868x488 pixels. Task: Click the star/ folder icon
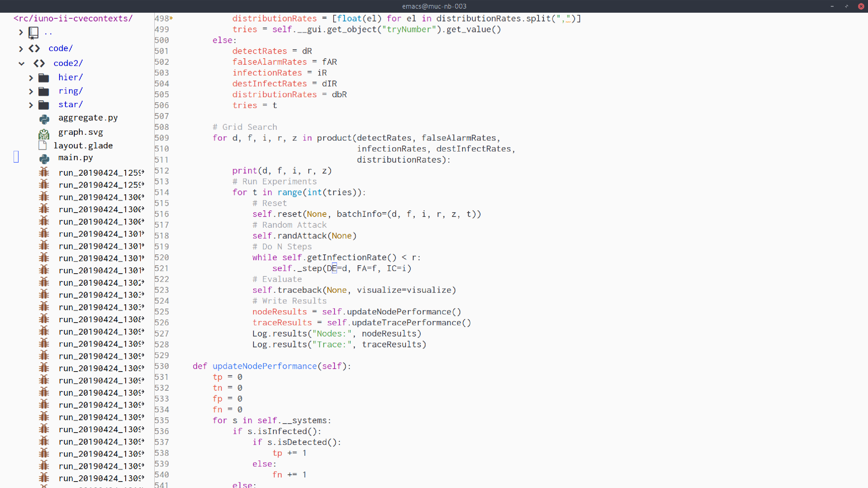pos(44,105)
